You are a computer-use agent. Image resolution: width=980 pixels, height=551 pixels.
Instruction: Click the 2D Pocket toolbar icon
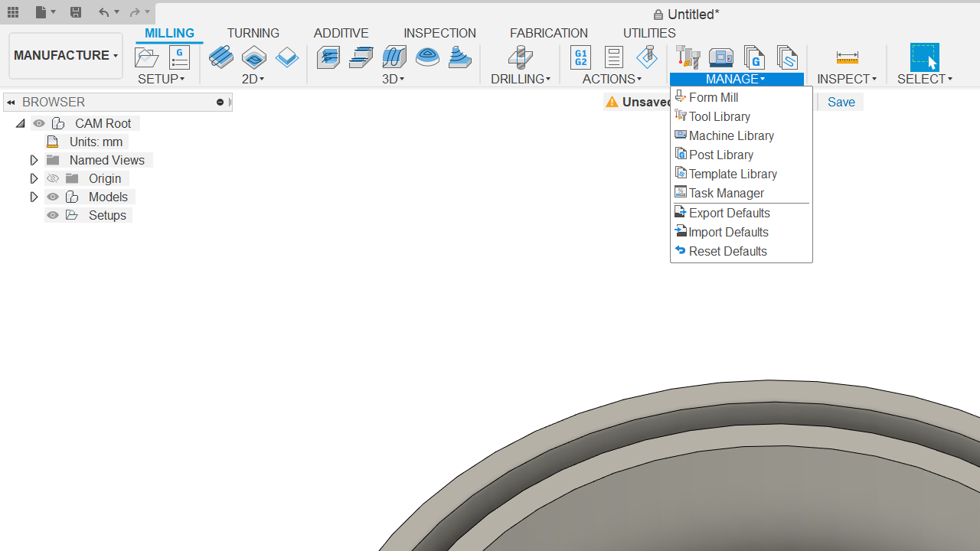(254, 57)
